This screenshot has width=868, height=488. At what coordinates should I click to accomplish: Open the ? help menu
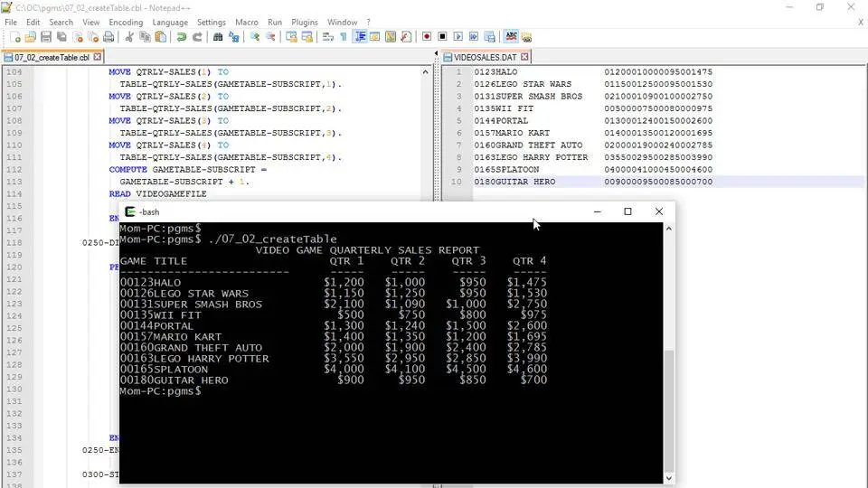368,22
